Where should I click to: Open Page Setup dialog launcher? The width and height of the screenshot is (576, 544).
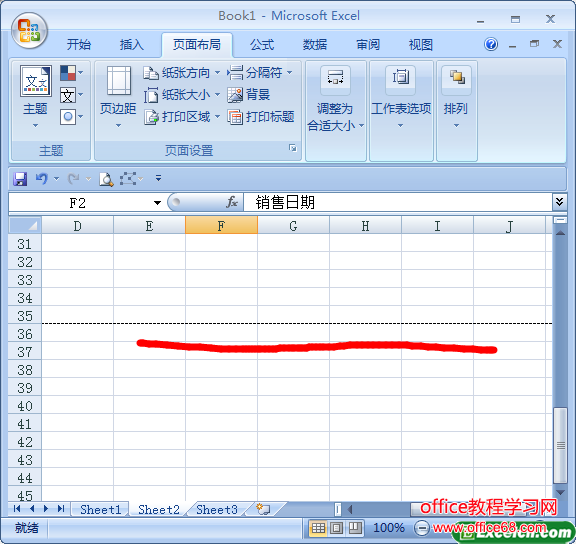[293, 148]
